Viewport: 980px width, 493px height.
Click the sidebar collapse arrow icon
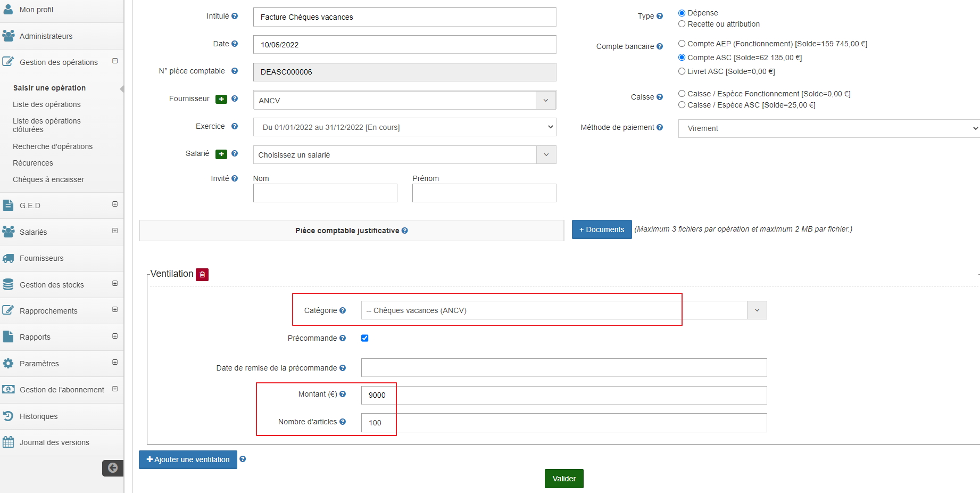click(x=113, y=468)
